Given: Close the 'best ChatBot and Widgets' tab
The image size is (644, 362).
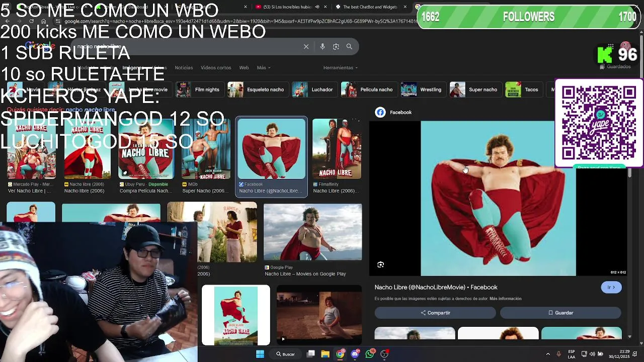Looking at the screenshot, I should pos(405,7).
